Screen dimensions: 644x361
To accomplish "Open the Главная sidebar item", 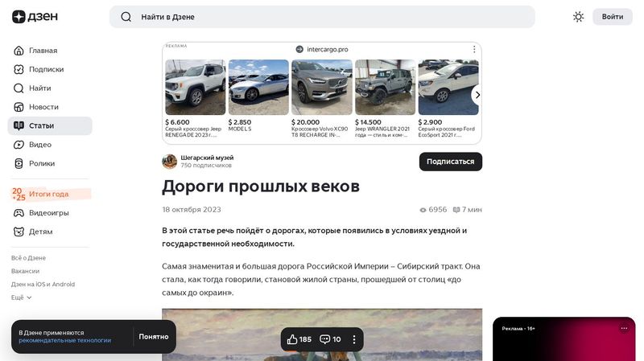I will coord(43,51).
